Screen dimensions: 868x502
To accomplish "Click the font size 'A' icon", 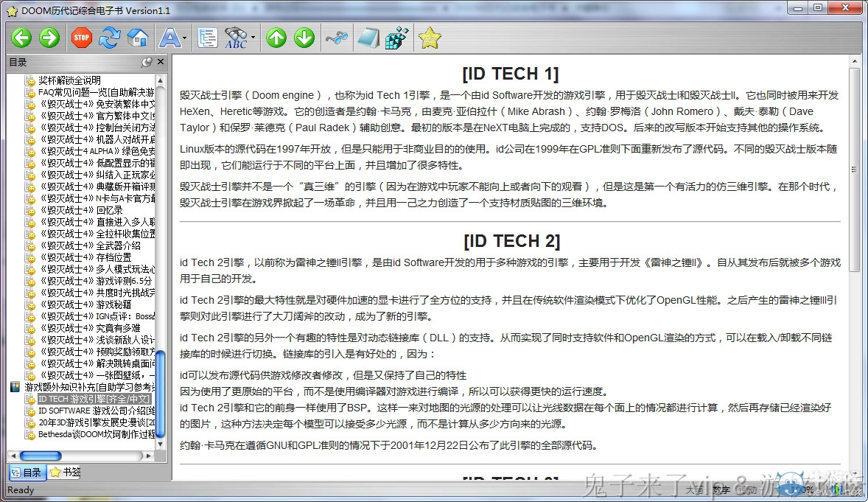I will pyautogui.click(x=169, y=38).
